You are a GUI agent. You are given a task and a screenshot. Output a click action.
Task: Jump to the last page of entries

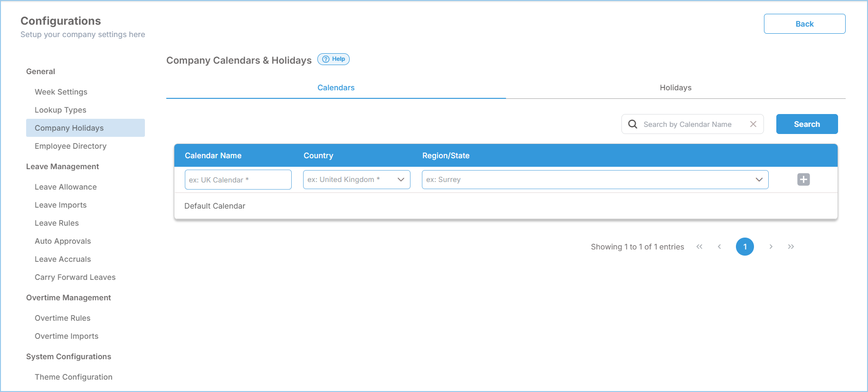coord(791,247)
